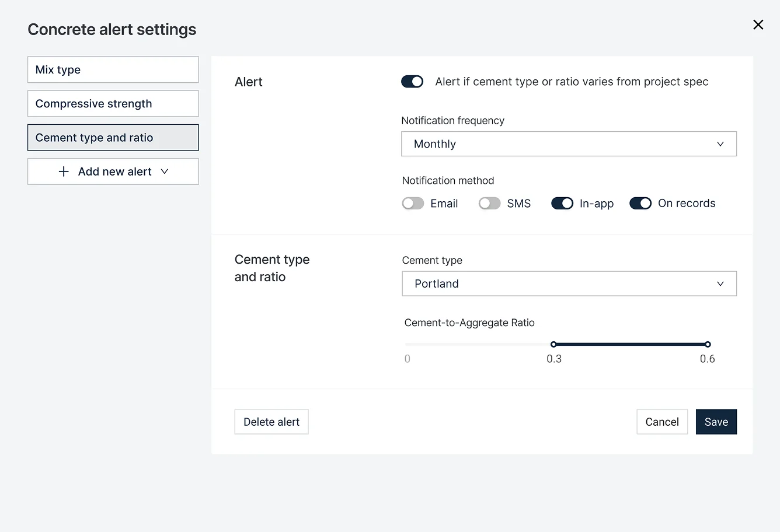780x532 pixels.
Task: Click the 0.3 ratio slider handle
Action: 553,344
